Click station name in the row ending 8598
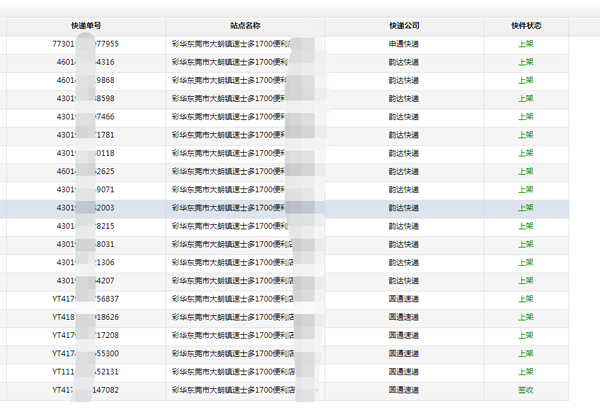The height and width of the screenshot is (414, 600). tap(228, 98)
